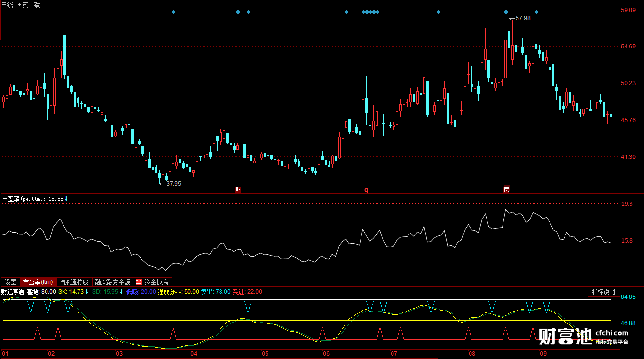The height and width of the screenshot is (359, 644).
Task: Click the 03 month marker on the time axis
Action: tap(119, 354)
